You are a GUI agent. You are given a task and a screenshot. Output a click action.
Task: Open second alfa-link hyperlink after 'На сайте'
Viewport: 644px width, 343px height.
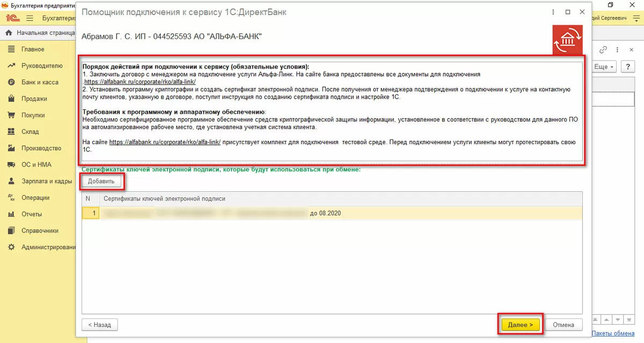click(x=165, y=143)
